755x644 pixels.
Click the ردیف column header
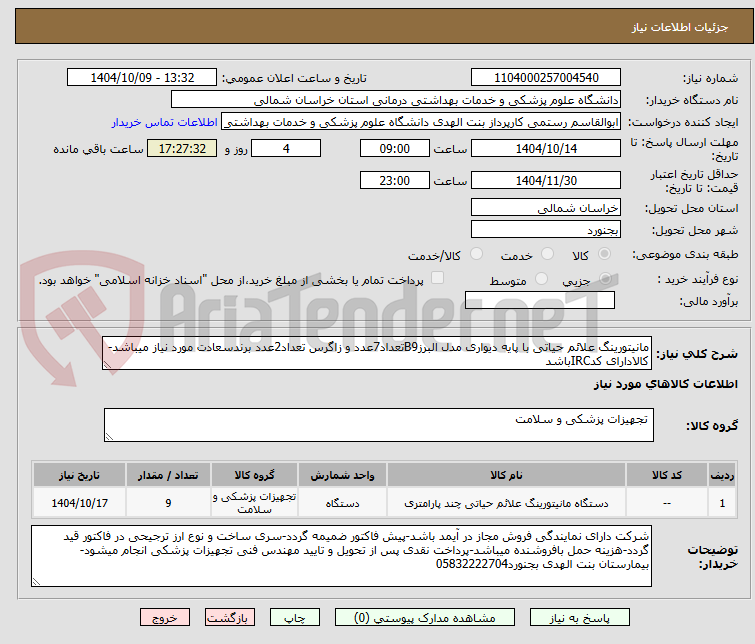[722, 475]
